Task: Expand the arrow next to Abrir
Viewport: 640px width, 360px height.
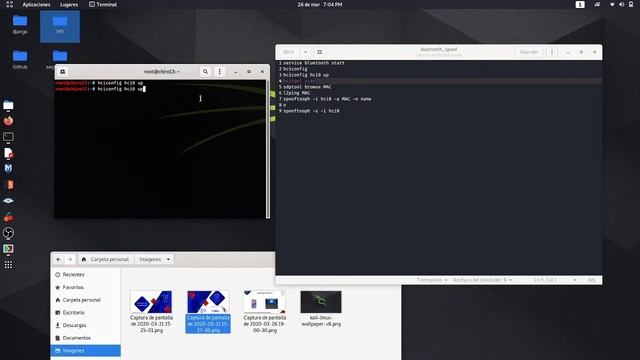Action: coord(305,52)
